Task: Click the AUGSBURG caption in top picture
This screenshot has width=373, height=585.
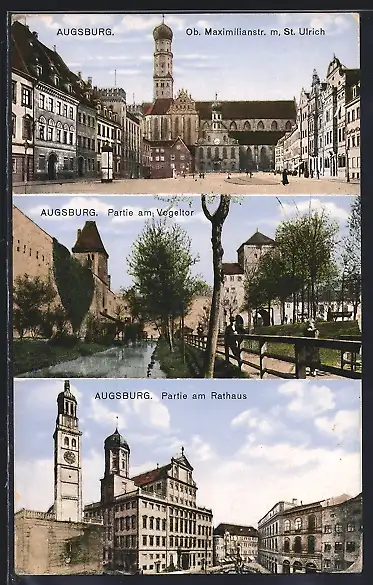Action: [x=85, y=32]
